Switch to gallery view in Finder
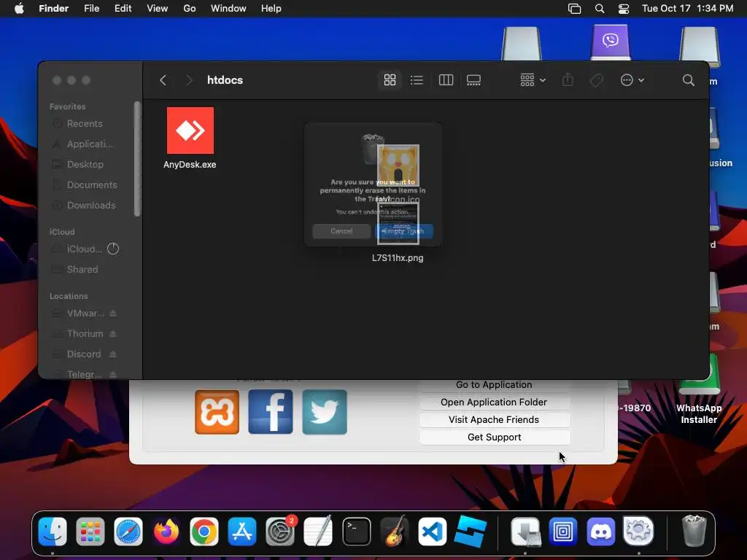 click(x=473, y=80)
